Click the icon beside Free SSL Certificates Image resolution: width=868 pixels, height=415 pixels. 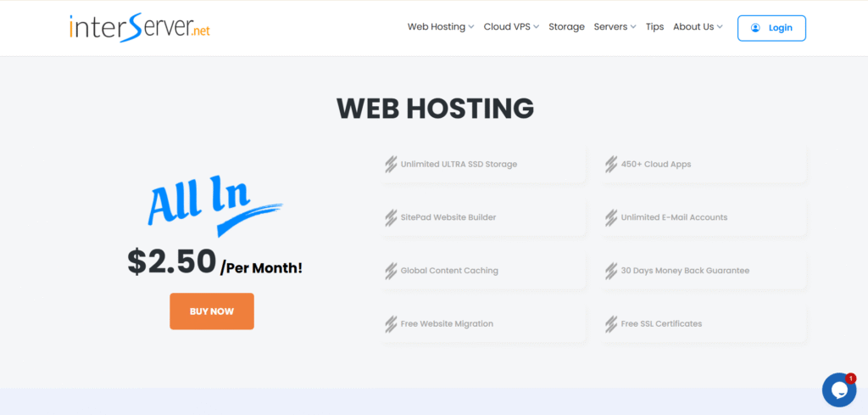point(610,324)
